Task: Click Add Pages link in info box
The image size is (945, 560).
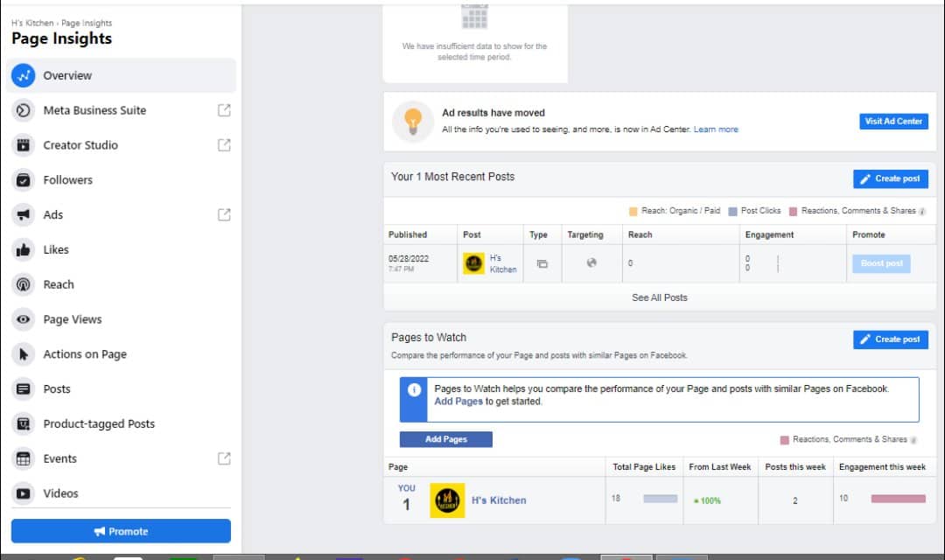Action: point(458,402)
